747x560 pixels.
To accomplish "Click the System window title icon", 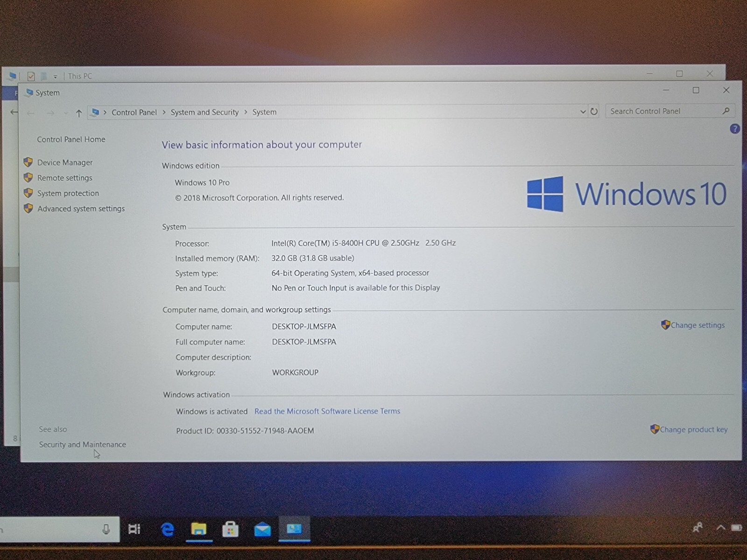I will tap(29, 92).
